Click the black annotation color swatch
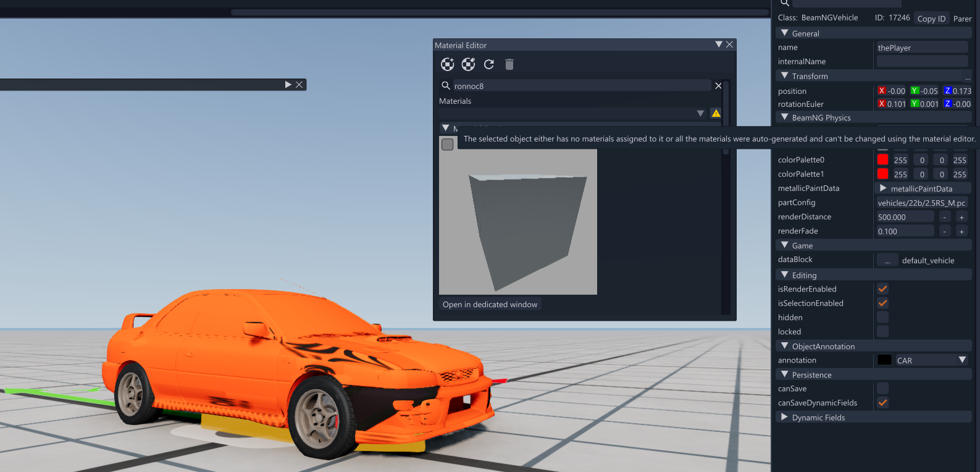 [x=885, y=360]
